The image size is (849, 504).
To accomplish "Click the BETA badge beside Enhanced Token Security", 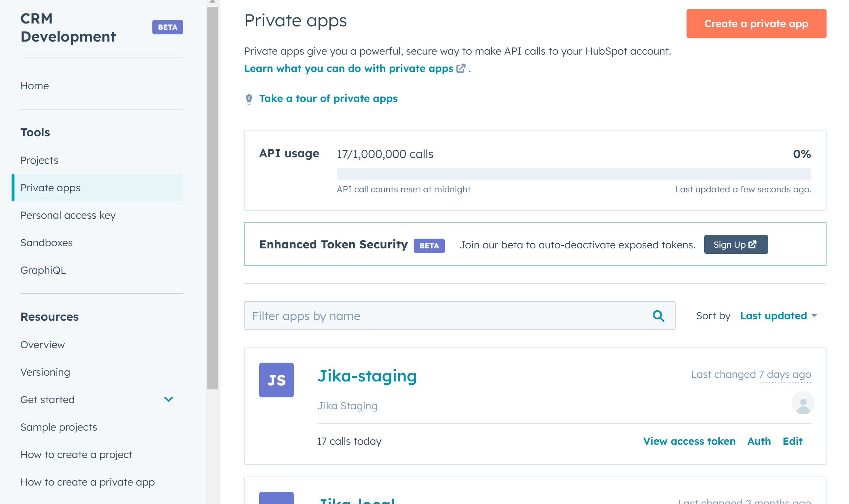I will tap(429, 246).
